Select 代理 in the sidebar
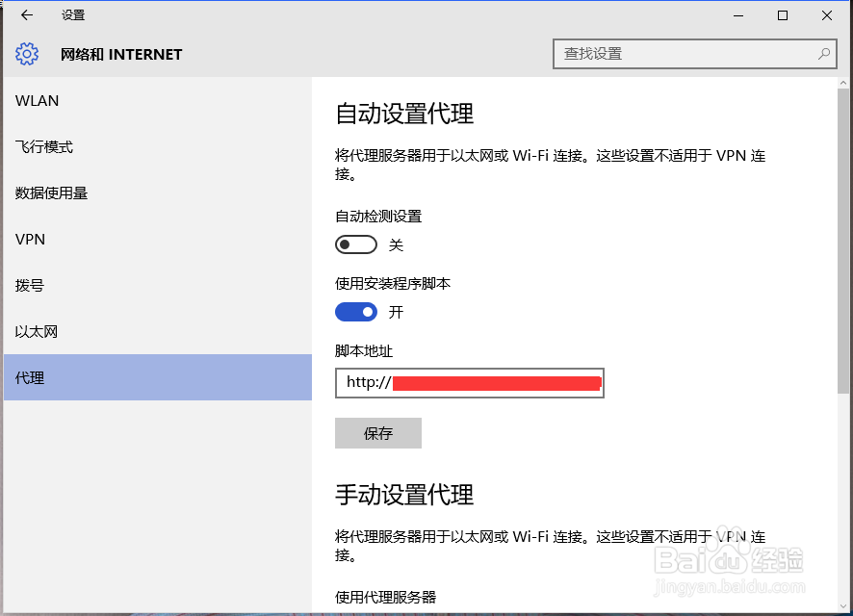853x616 pixels. pyautogui.click(x=157, y=377)
